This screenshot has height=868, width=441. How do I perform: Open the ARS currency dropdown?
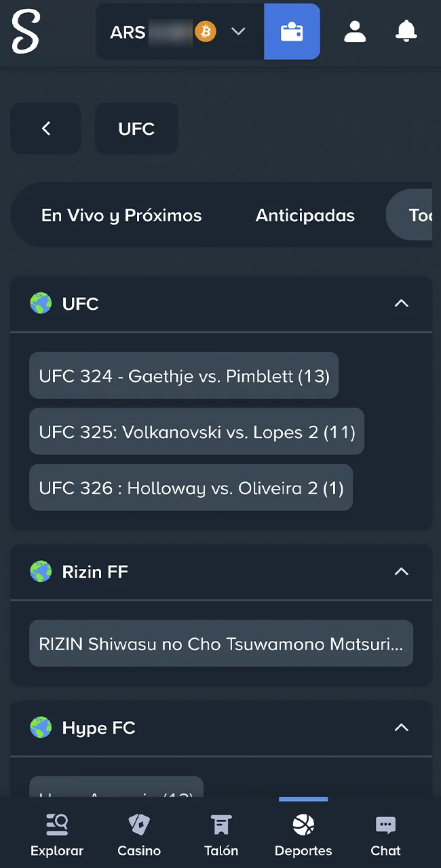point(237,31)
